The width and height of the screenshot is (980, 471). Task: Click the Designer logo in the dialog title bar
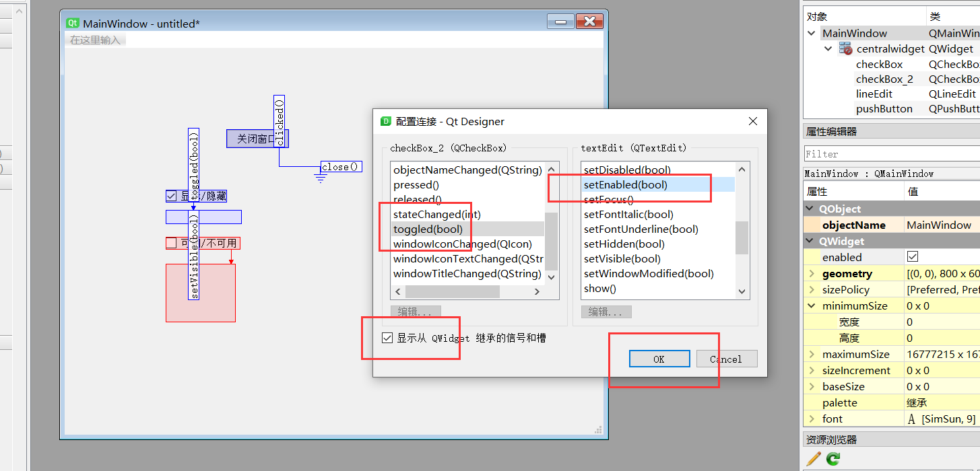(386, 121)
